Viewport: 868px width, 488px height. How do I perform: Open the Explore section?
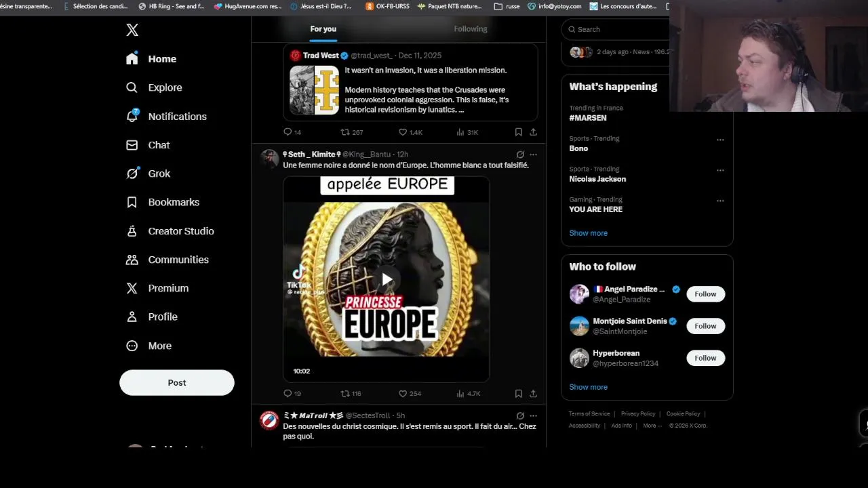point(154,87)
